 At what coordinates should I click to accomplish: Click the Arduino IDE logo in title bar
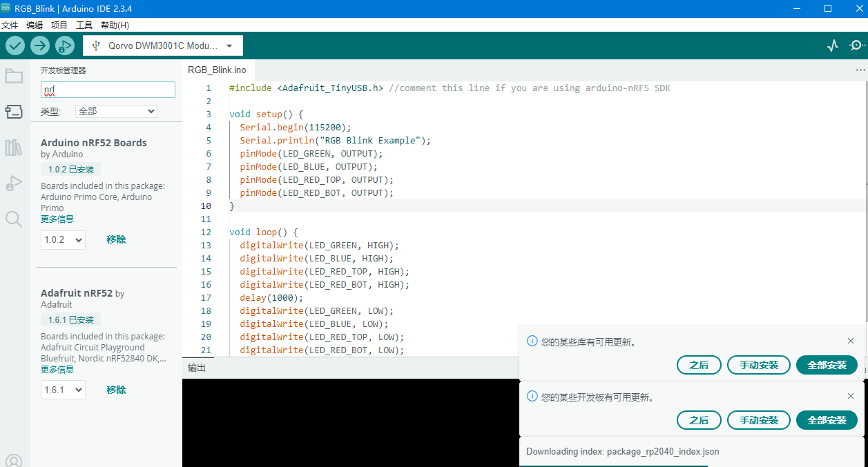(6, 8)
